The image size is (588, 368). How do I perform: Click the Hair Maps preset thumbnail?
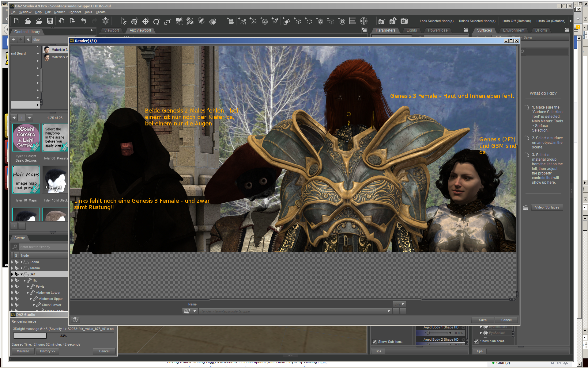point(26,180)
